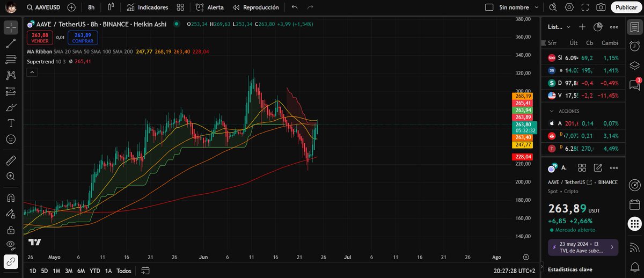
Task: Select the YTD time range
Action: [x=95, y=271]
